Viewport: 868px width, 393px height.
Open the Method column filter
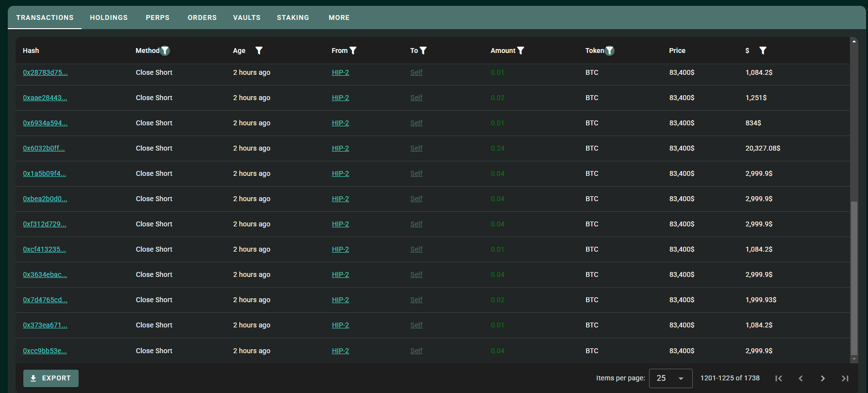click(165, 51)
